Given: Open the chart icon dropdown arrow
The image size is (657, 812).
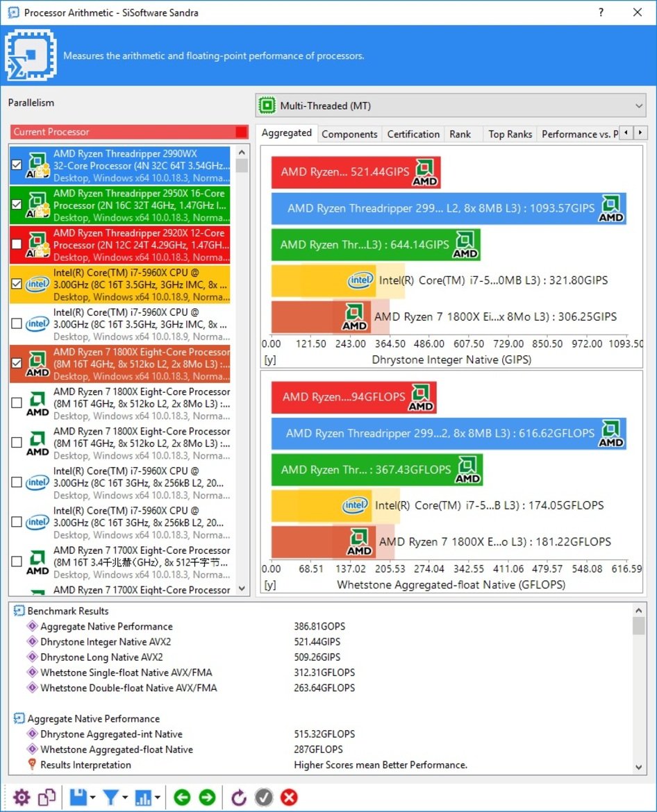Looking at the screenshot, I should click(157, 797).
